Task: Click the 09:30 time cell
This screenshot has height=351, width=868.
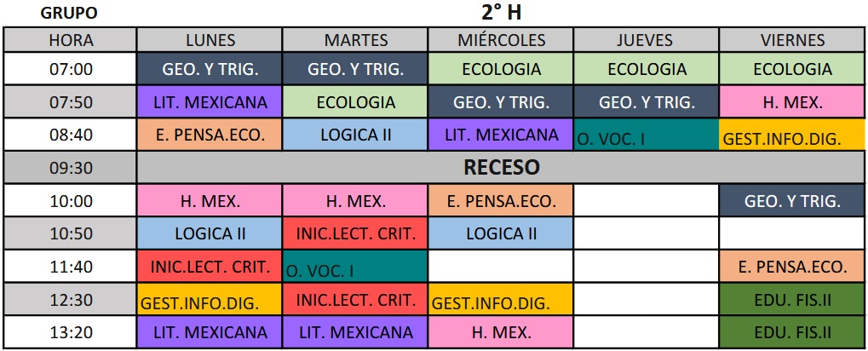Action: 71,168
